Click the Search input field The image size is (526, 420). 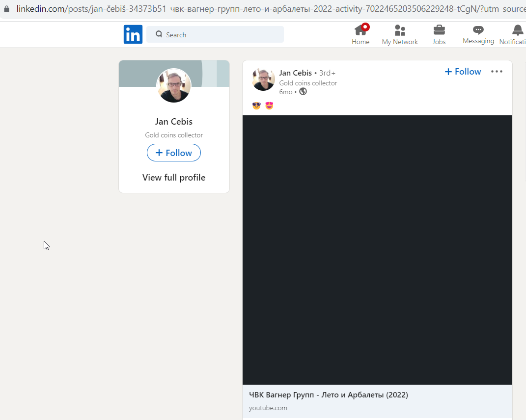(x=215, y=34)
